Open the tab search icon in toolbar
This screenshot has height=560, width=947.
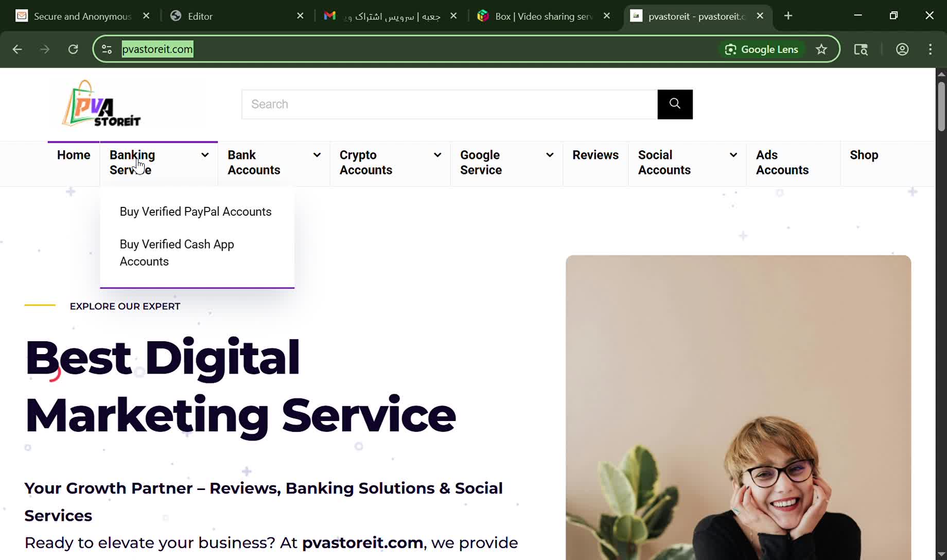(x=861, y=49)
